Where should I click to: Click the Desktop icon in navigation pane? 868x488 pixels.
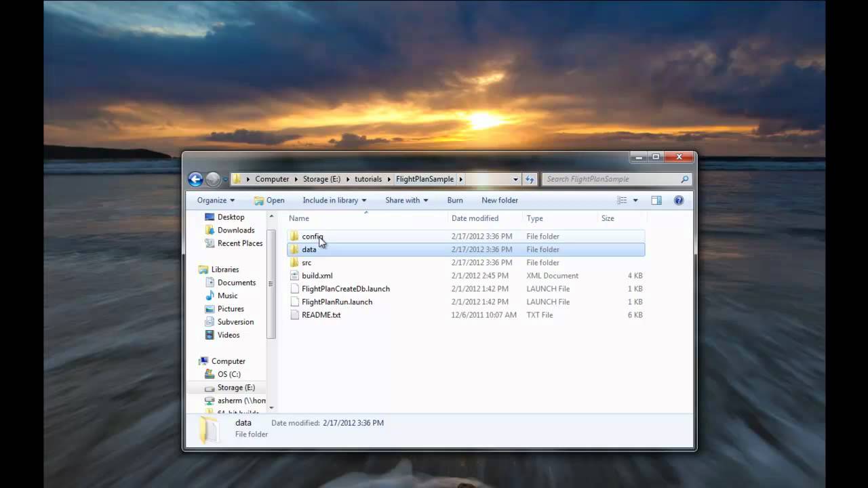(x=210, y=217)
